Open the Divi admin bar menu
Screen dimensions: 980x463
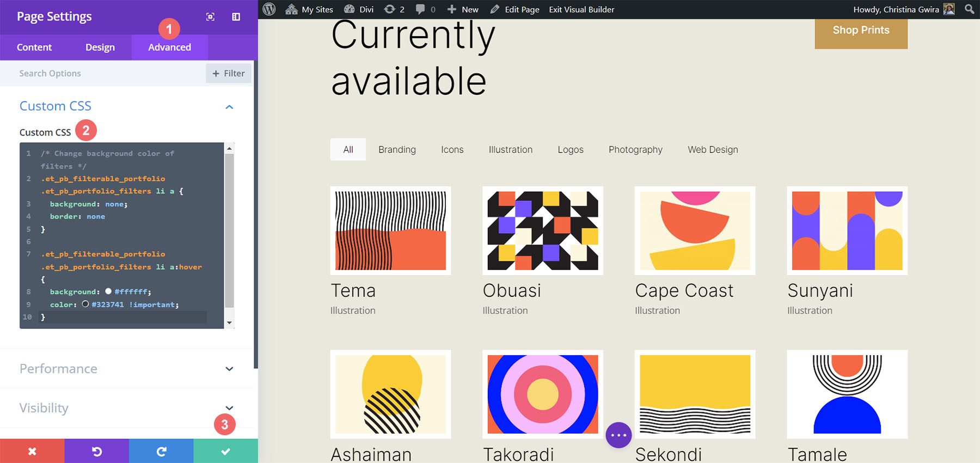tap(359, 9)
